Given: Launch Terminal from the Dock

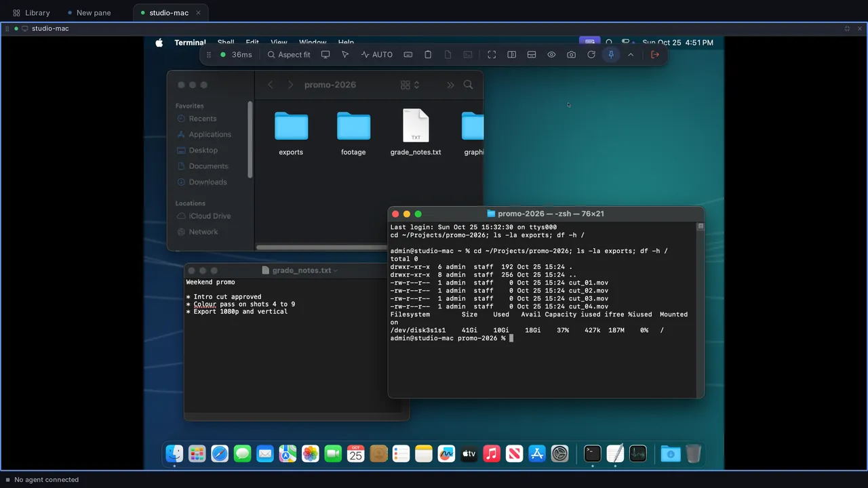Looking at the screenshot, I should pyautogui.click(x=593, y=453).
